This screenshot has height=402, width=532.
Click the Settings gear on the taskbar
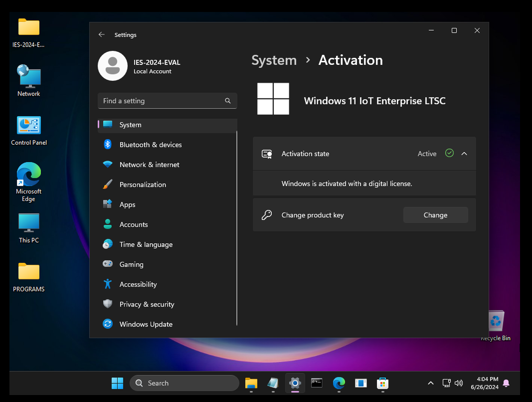pos(295,383)
